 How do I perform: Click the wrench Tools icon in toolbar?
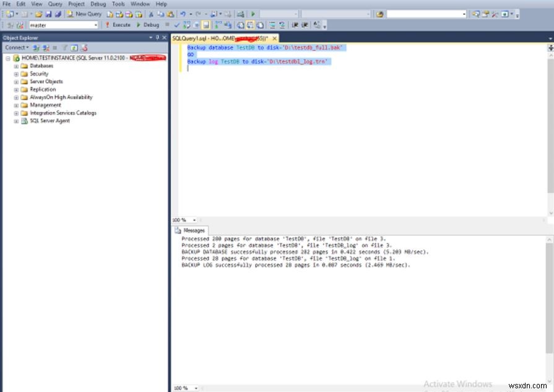(495, 14)
